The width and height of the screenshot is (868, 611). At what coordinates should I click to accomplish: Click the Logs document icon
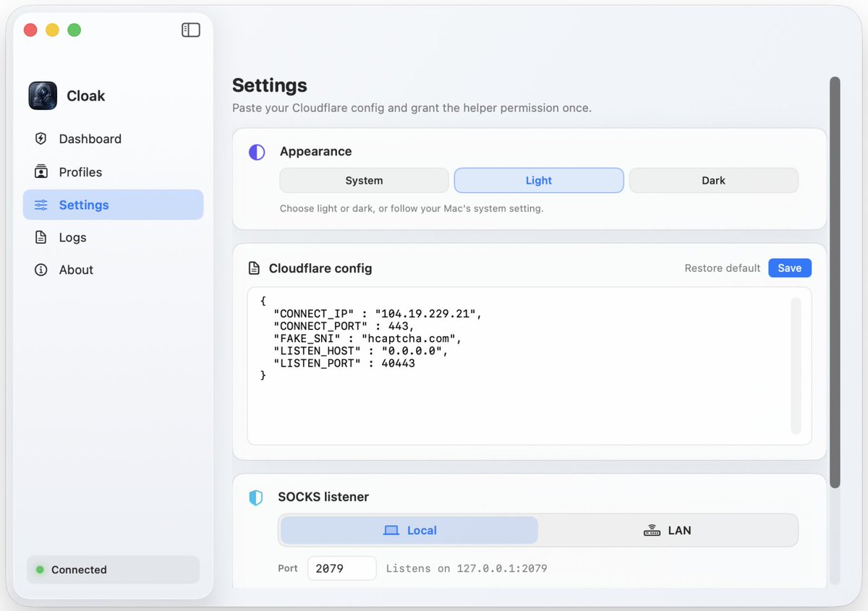tap(41, 237)
